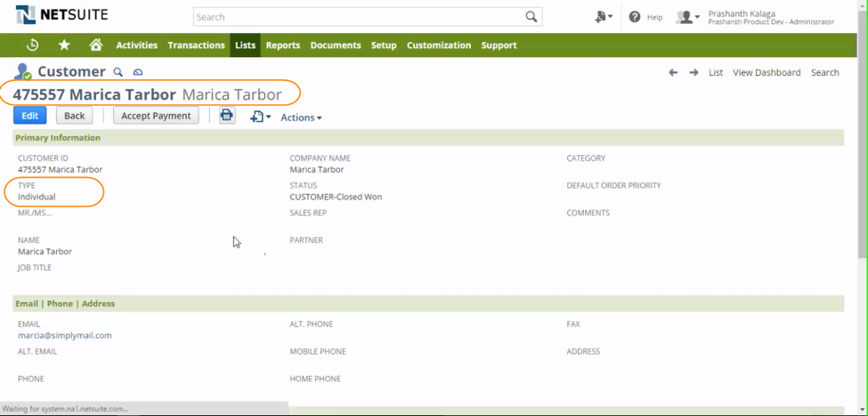Click the JOB TITLE field label
Image resolution: width=868 pixels, height=416 pixels.
35,267
